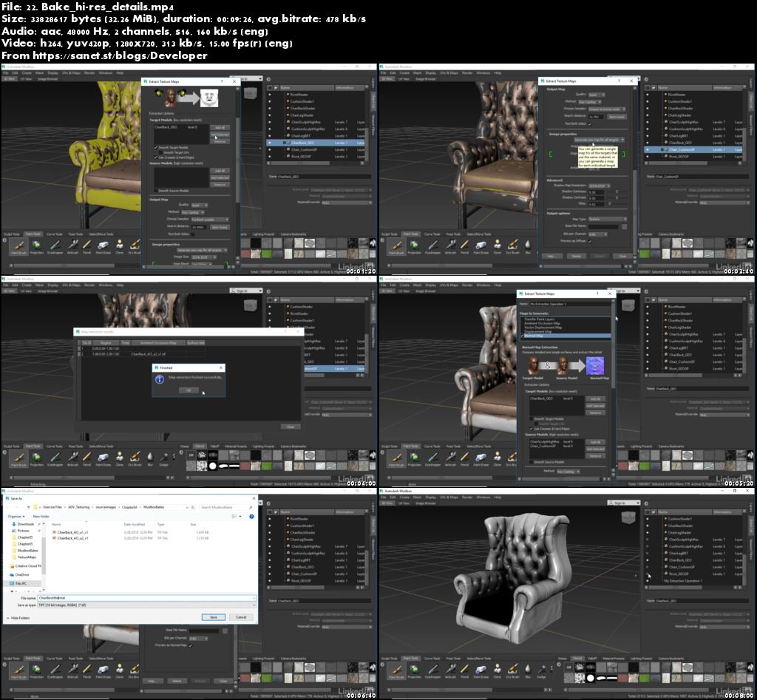Image resolution: width=757 pixels, height=700 pixels.
Task: Click blue Help icon in Save As dialog
Action: (251, 517)
